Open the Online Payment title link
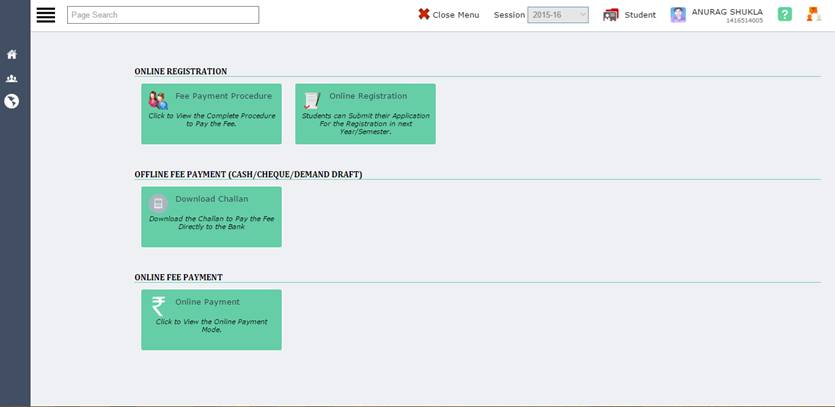The height and width of the screenshot is (407, 835). coord(207,302)
